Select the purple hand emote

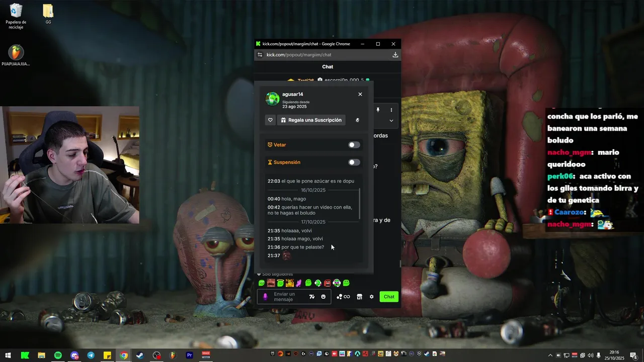pos(299,283)
